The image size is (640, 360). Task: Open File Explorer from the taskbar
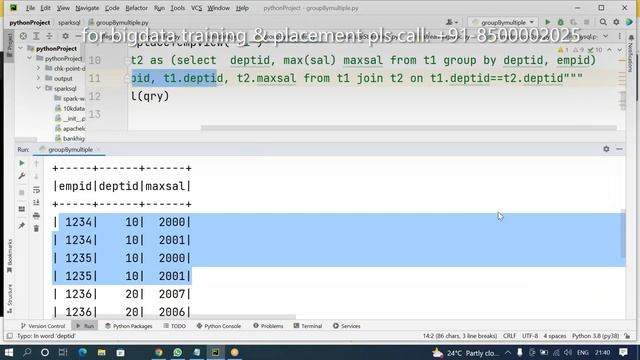point(101,352)
